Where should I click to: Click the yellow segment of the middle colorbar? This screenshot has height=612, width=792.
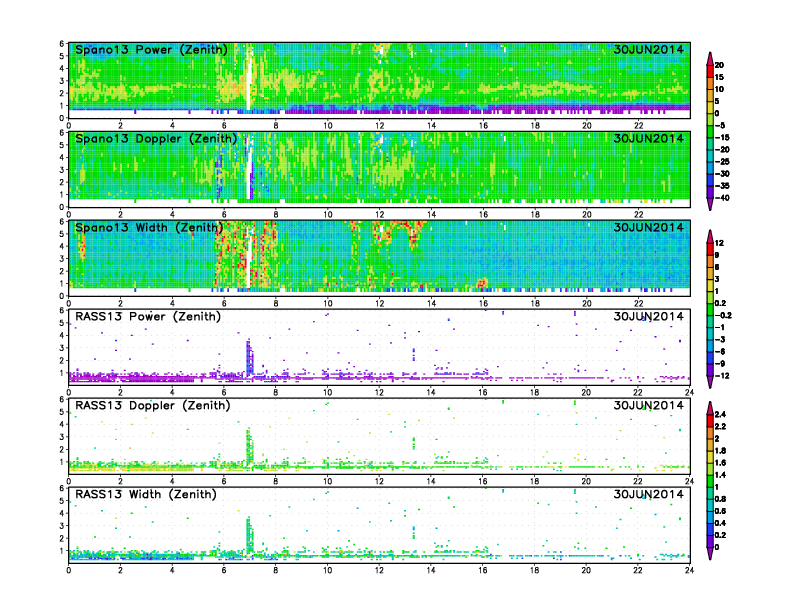pyautogui.click(x=710, y=285)
